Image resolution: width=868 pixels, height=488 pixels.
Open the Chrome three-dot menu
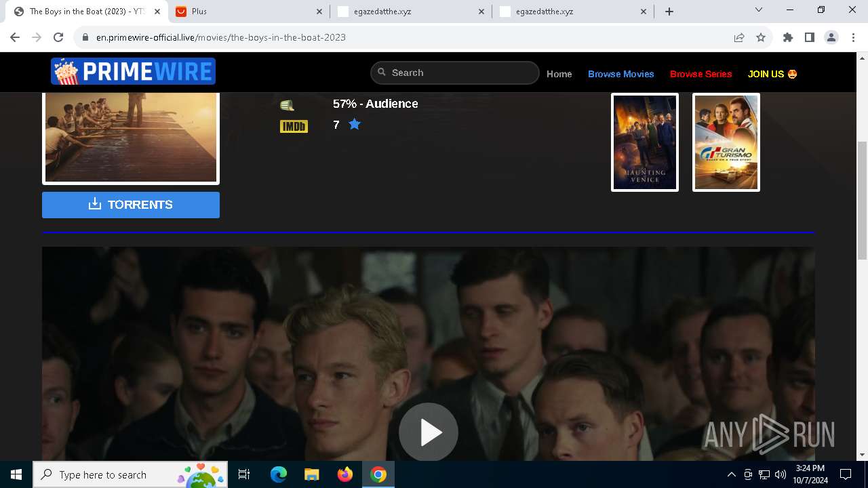[853, 37]
